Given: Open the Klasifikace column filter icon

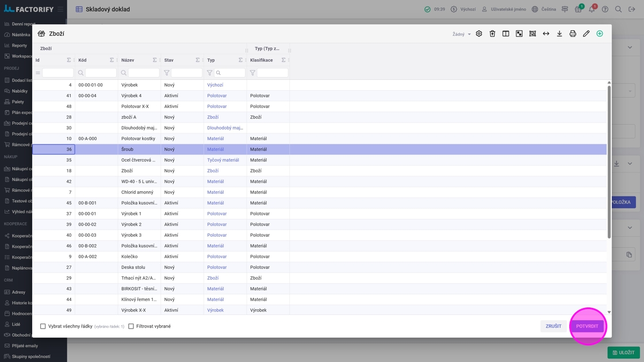Looking at the screenshot, I should [252, 73].
